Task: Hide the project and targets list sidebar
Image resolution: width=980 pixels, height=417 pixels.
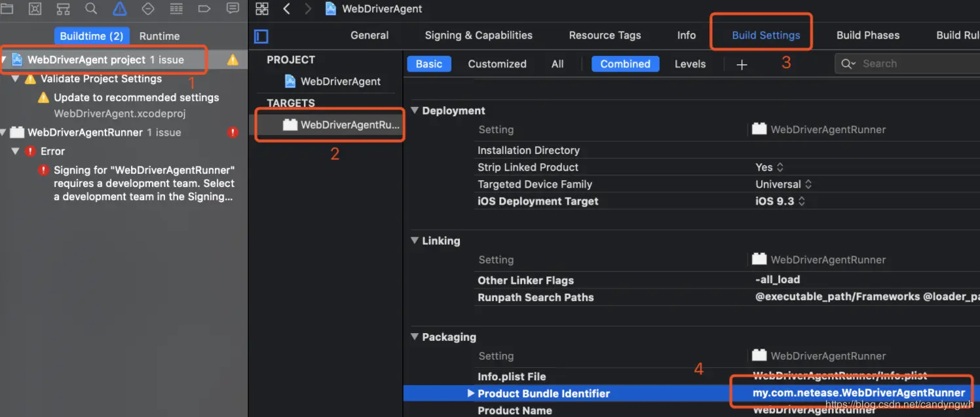Action: point(261,36)
